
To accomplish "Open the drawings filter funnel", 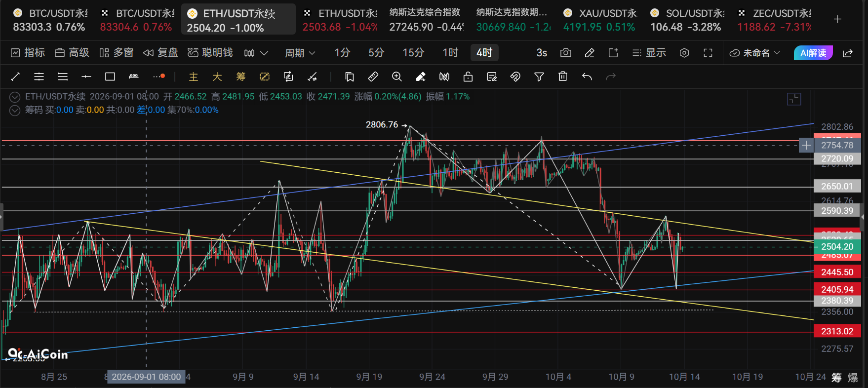I will (x=539, y=77).
